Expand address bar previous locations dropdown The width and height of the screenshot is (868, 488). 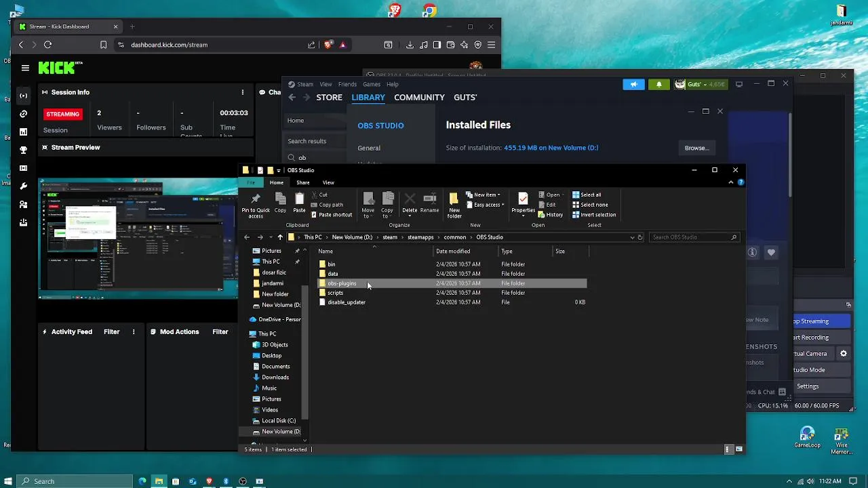point(632,237)
